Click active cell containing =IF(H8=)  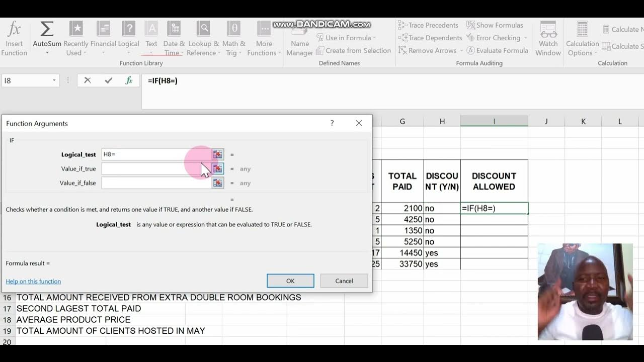[x=494, y=208]
